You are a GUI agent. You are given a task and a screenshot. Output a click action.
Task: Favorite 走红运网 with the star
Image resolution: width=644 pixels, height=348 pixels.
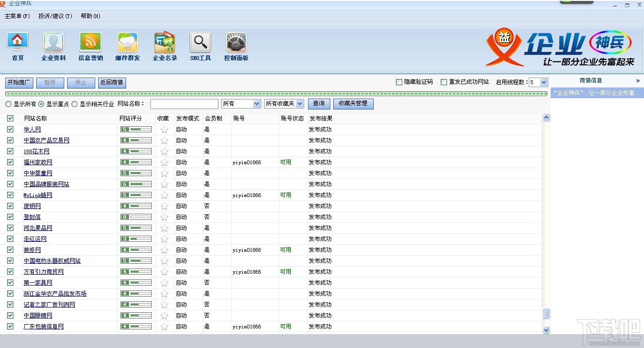[164, 239]
